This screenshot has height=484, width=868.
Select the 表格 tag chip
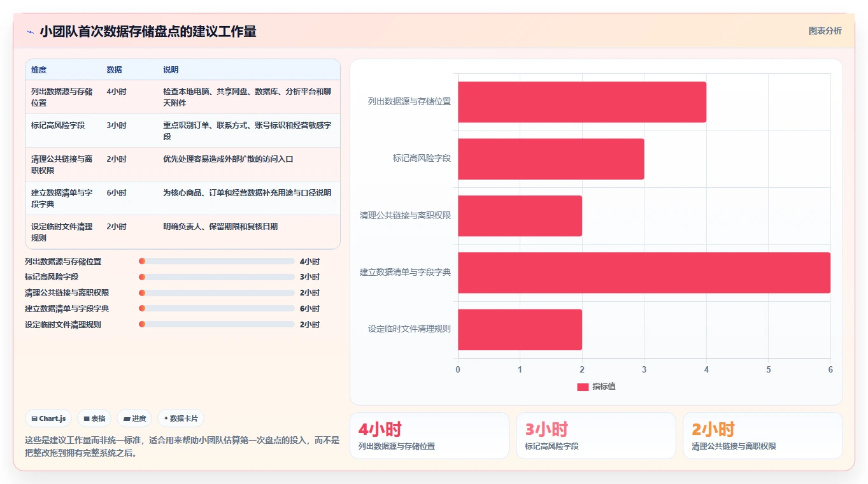click(94, 418)
